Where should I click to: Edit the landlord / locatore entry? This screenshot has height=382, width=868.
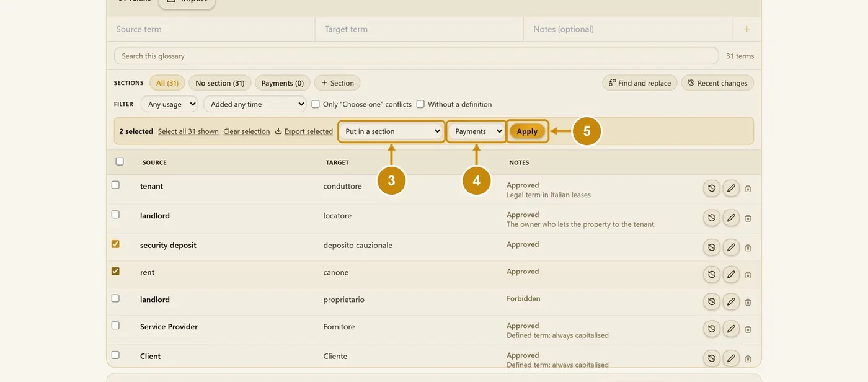point(731,218)
